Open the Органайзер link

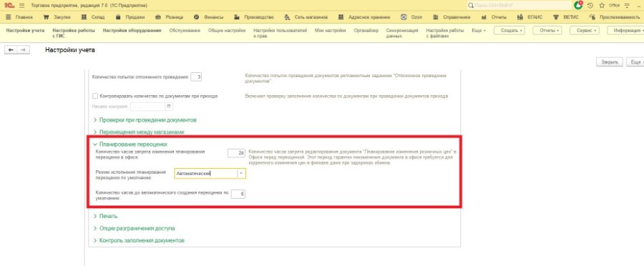pos(366,31)
